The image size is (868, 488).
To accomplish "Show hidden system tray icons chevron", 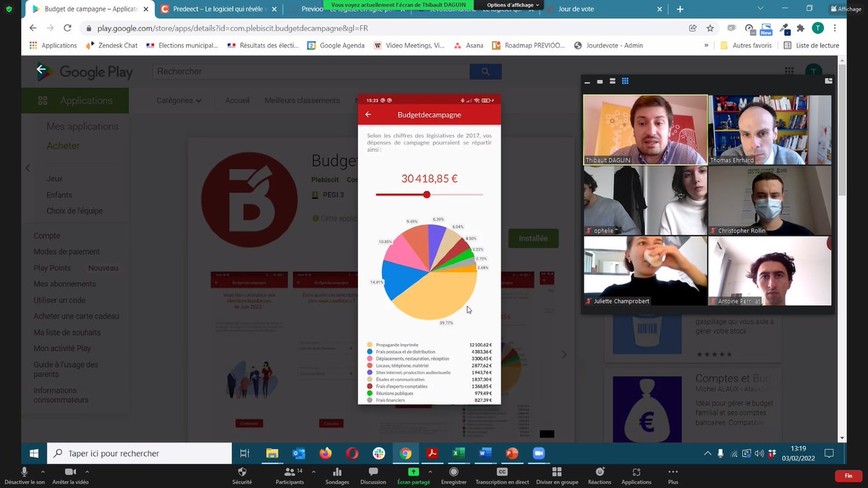I will coord(707,453).
